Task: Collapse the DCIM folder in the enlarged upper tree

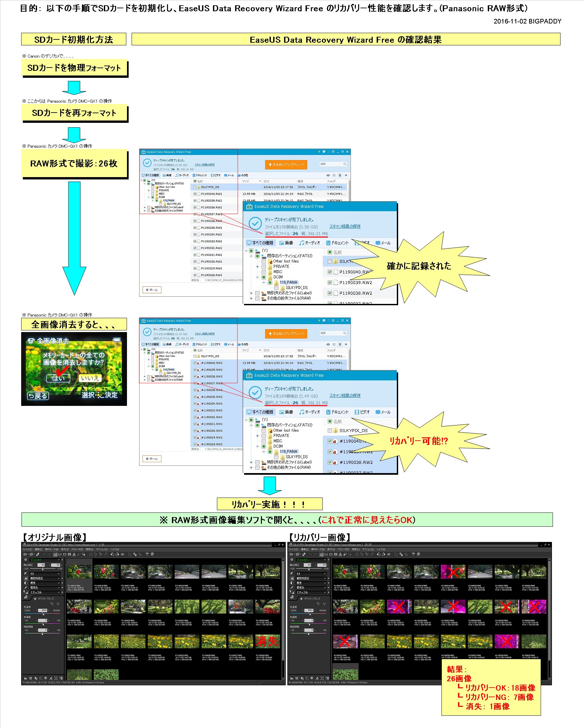Action: (x=257, y=277)
